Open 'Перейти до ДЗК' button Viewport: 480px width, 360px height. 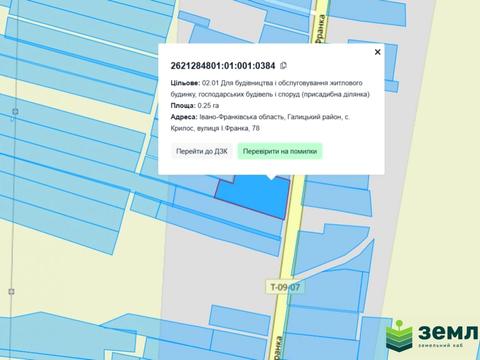(x=202, y=151)
